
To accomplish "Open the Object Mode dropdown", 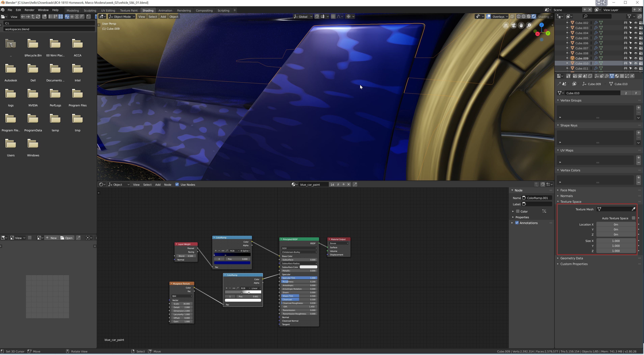I will (122, 17).
